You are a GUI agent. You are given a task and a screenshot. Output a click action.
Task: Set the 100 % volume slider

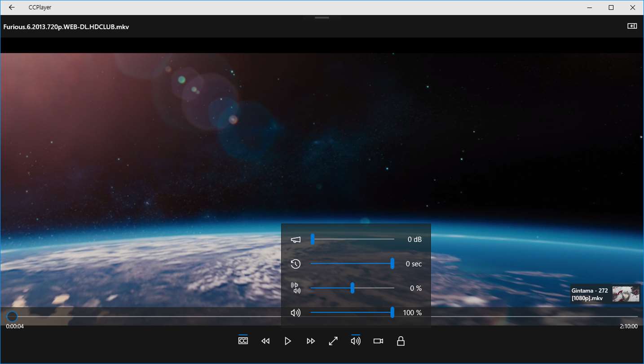(353, 313)
